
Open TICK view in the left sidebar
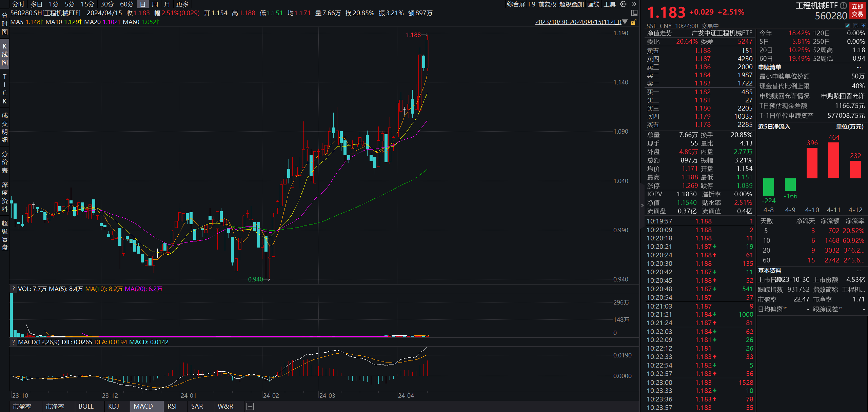pos(5,89)
